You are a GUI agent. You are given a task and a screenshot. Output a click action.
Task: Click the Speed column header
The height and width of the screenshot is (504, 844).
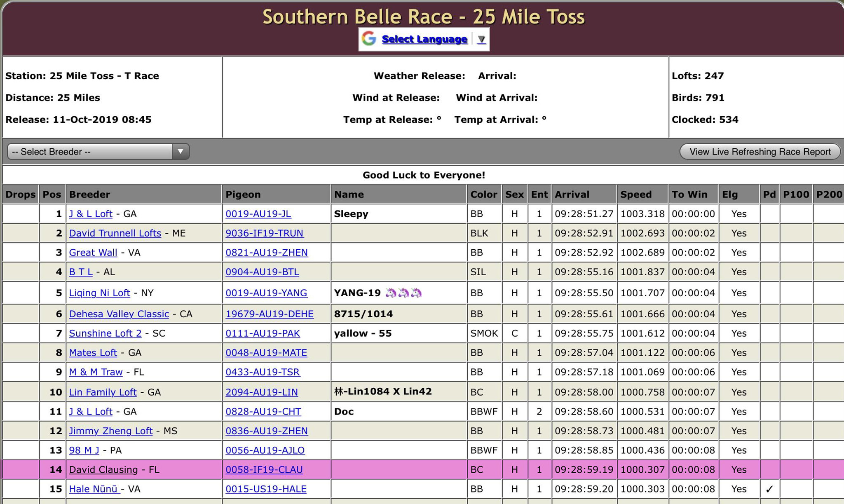click(x=636, y=195)
